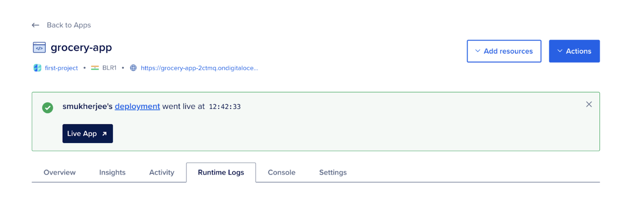Go to the Console tab
The width and height of the screenshot is (644, 216).
tap(282, 172)
